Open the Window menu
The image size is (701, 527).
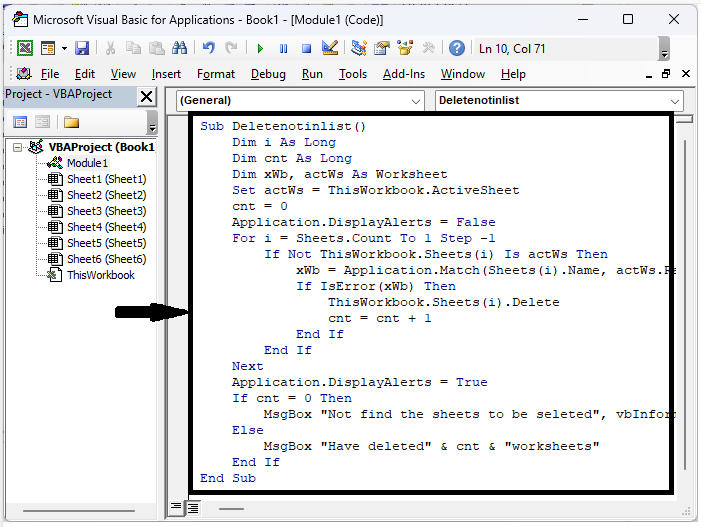[x=462, y=74]
